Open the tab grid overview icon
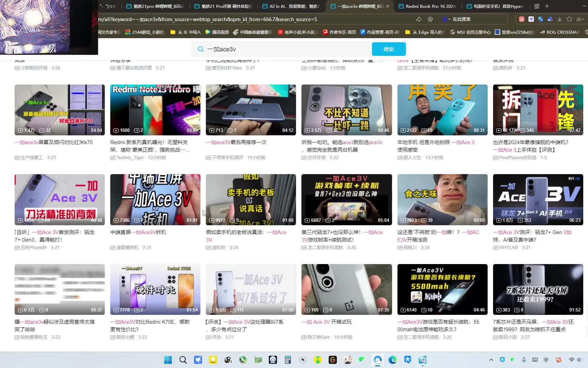 pyautogui.click(x=537, y=6)
